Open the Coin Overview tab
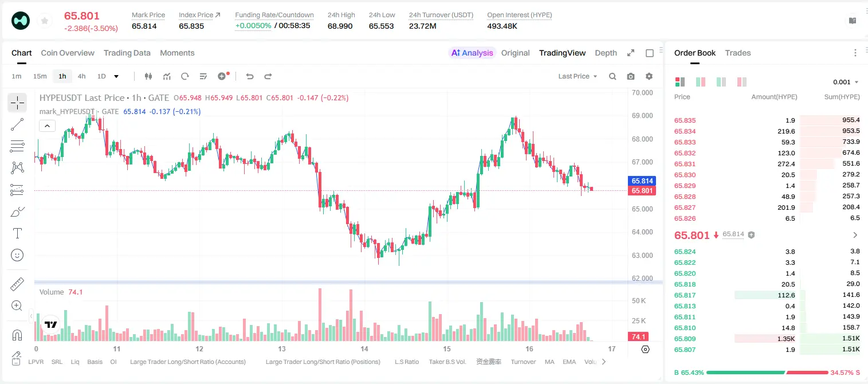Screen dimensions: 868x384 point(68,53)
